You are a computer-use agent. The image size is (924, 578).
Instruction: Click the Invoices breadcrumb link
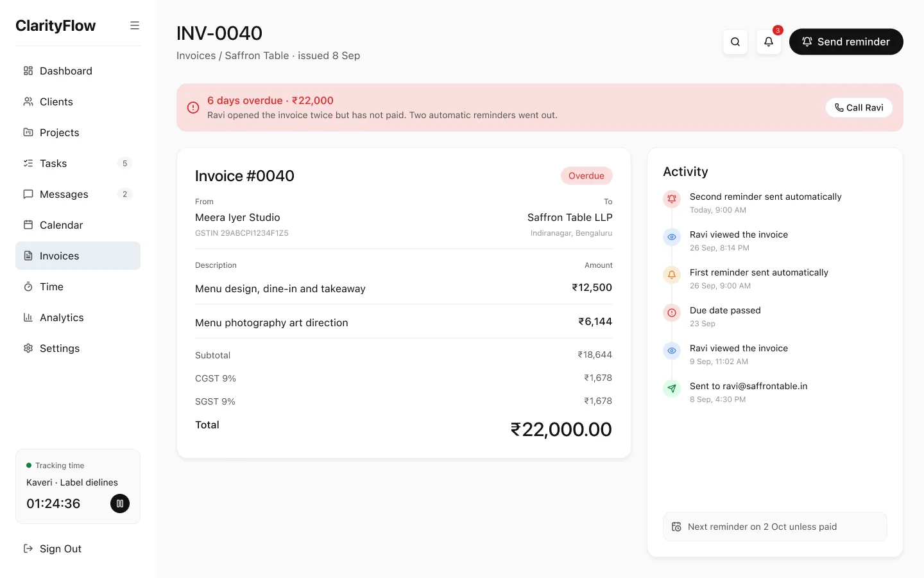point(196,56)
